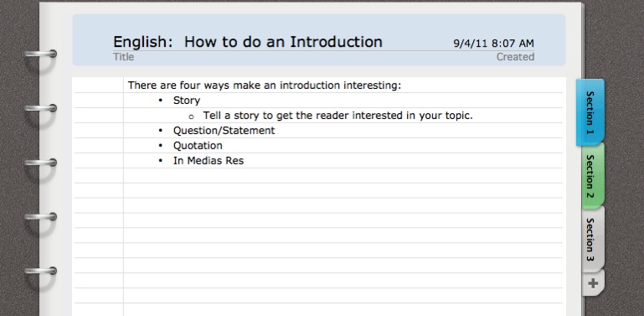Place cursor on the 'Story' bullet
Viewport: 644px width, 316px height.
point(187,101)
